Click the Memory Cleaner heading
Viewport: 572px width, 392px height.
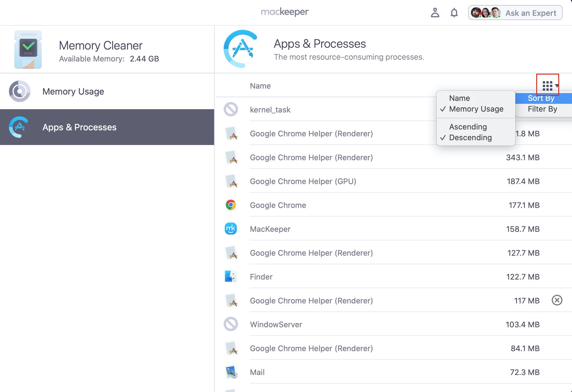coord(101,45)
